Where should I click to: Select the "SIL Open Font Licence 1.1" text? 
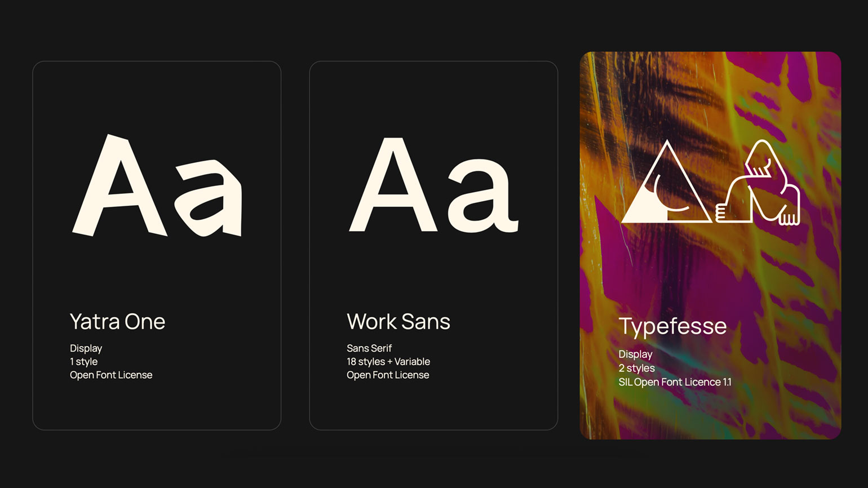[x=675, y=382]
